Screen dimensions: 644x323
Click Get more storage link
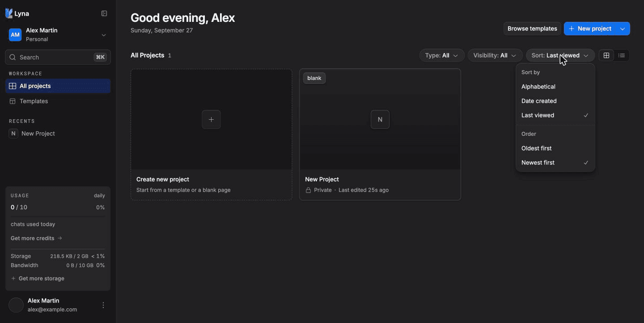pos(38,278)
